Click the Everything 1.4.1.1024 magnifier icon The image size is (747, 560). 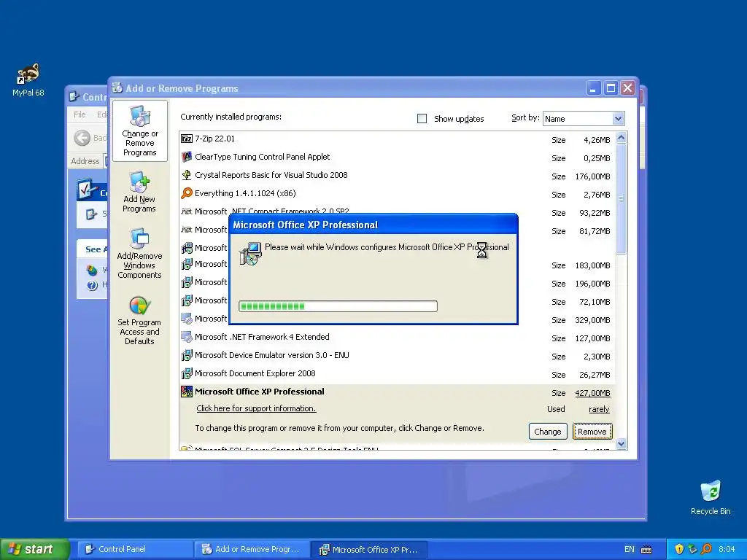click(187, 192)
